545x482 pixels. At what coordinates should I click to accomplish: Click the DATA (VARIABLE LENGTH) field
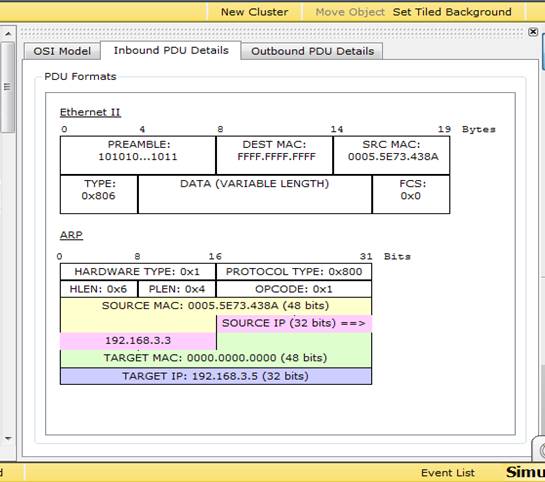click(x=255, y=194)
